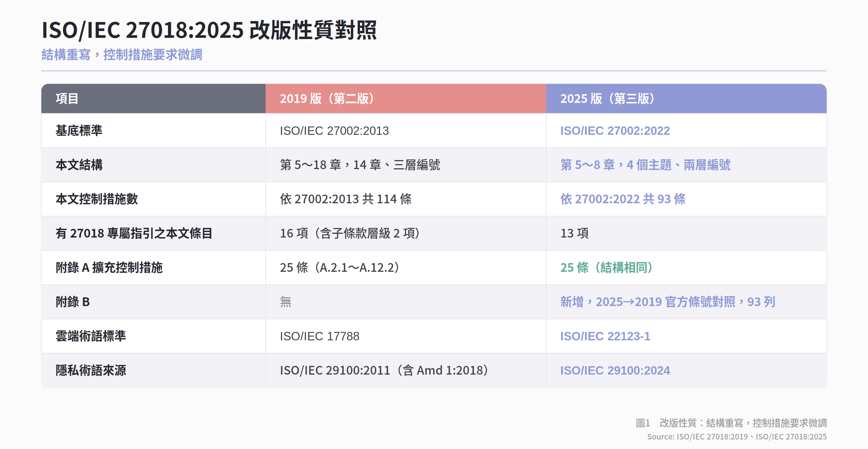Click the cell 'ISO/IEC 22123-1'
The width and height of the screenshot is (868, 449).
coord(605,336)
